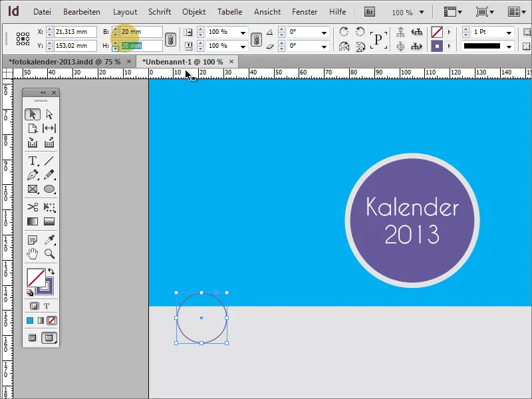
Task: Close the Unbenannt-1 document tab
Action: (231, 62)
